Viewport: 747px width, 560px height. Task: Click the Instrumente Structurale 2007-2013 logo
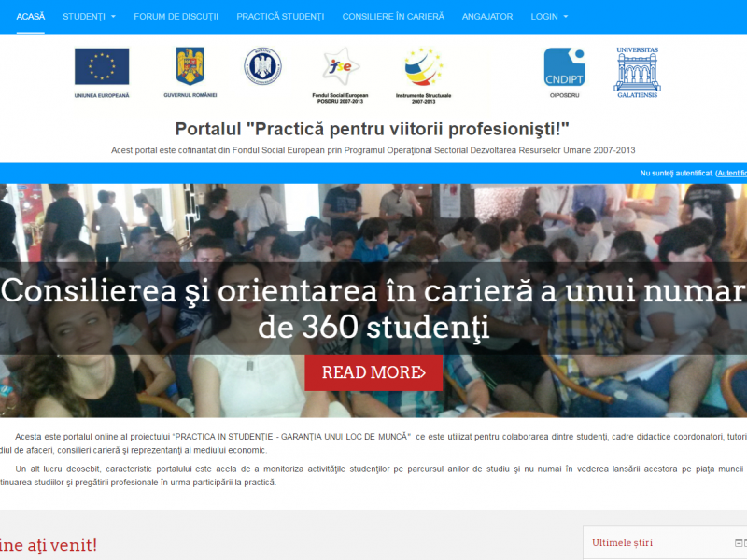(423, 76)
